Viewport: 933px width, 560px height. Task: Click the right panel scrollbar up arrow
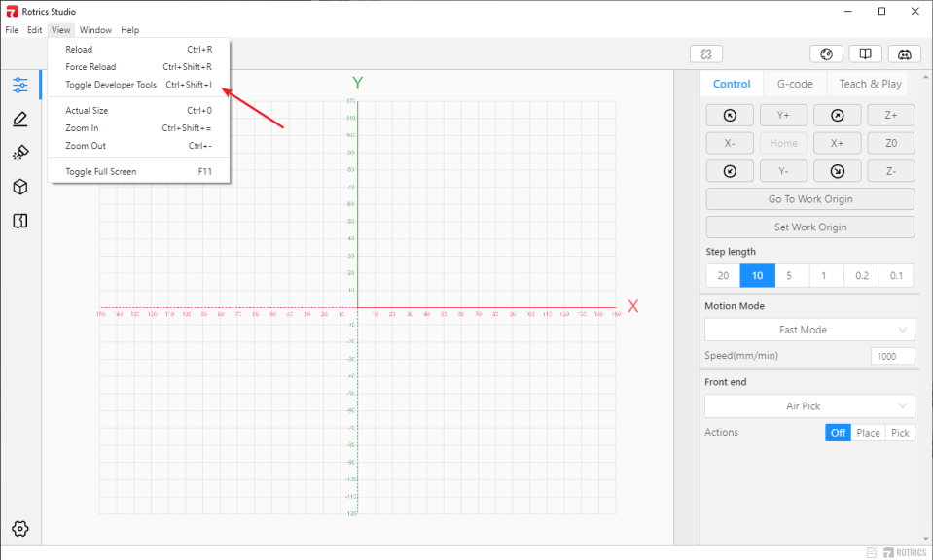926,77
